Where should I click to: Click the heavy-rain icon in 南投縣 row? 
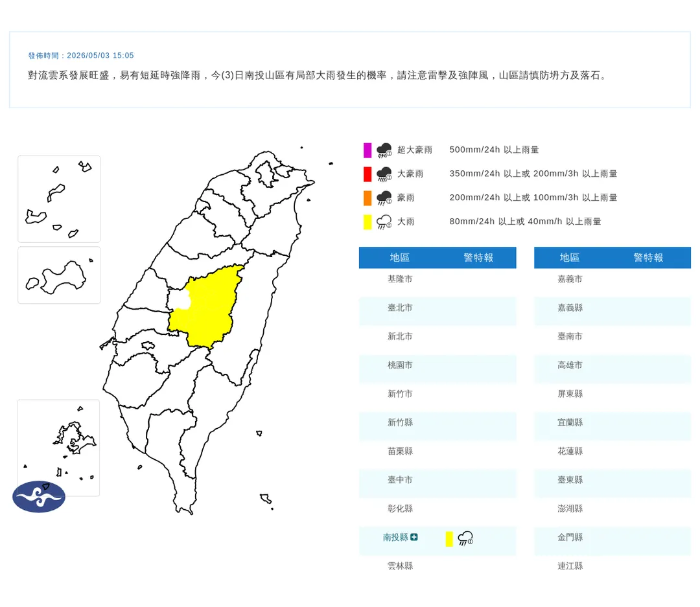coord(465,539)
